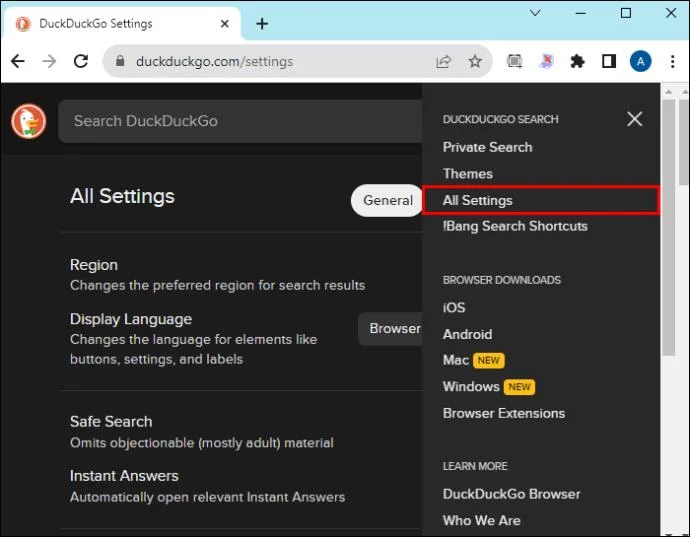
Task: Click the Display Language setting label
Action: [x=131, y=319]
